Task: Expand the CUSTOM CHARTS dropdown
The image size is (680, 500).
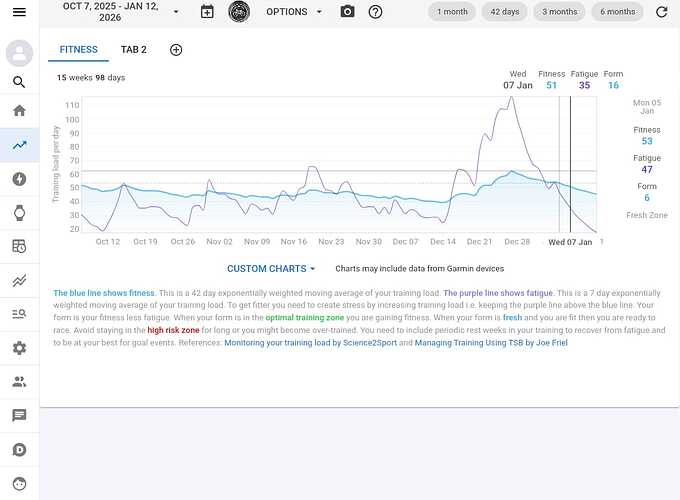Action: (x=271, y=268)
